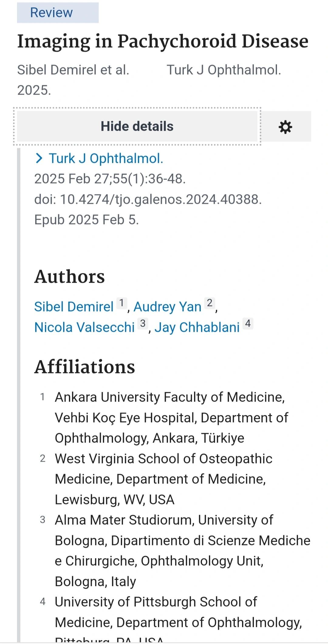This screenshot has width=328, height=644.
Task: Select the West Virginia School of Osteopathic affiliation
Action: click(164, 479)
